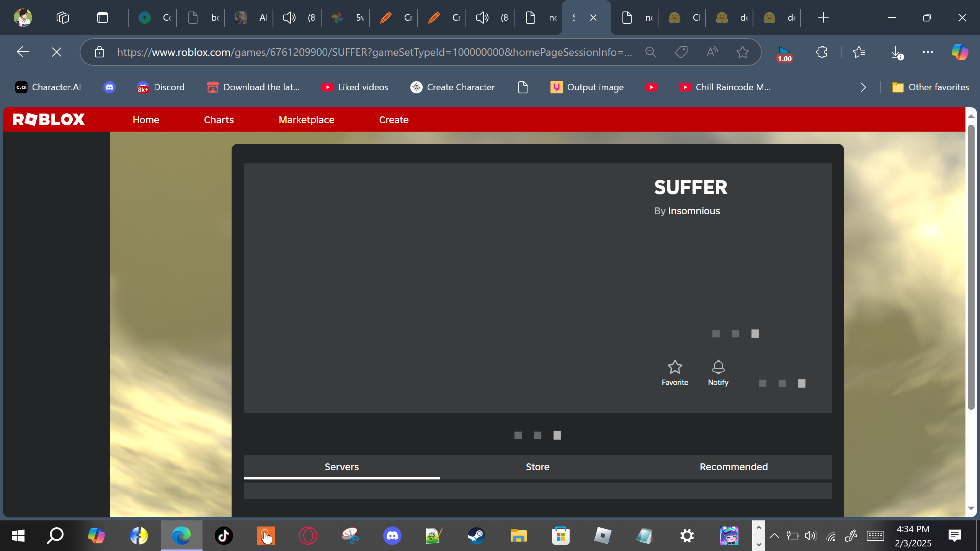Go back to the previous page
The image size is (980, 551).
(x=23, y=52)
